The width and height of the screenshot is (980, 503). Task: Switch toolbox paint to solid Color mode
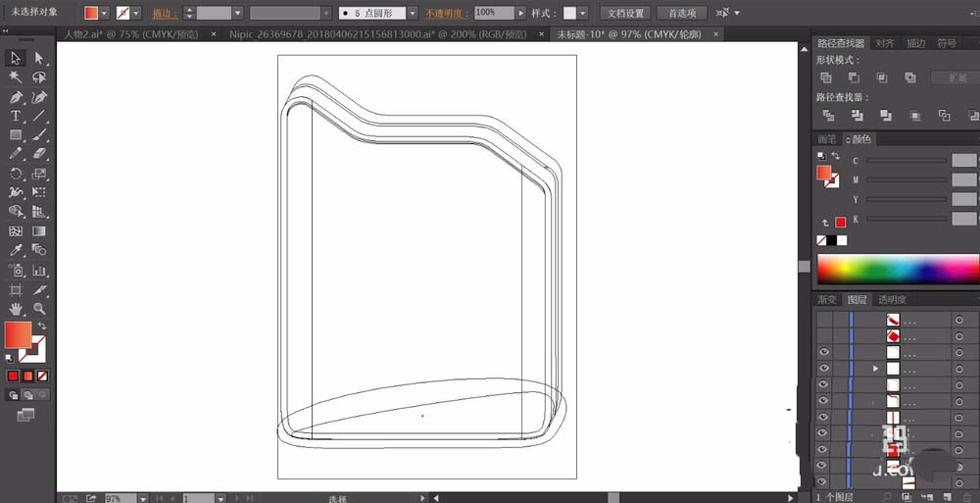13,376
